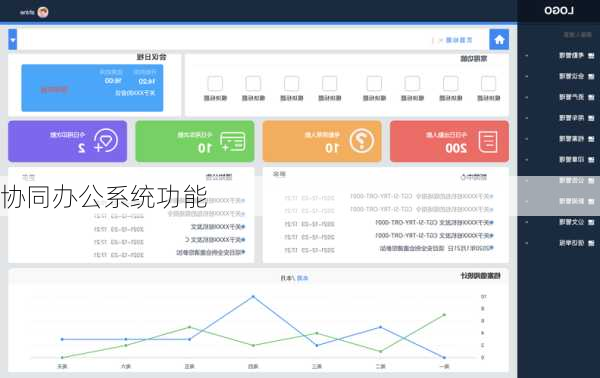
Task: Click the icon beside 公文管理 in sidebar
Action: [x=591, y=222]
